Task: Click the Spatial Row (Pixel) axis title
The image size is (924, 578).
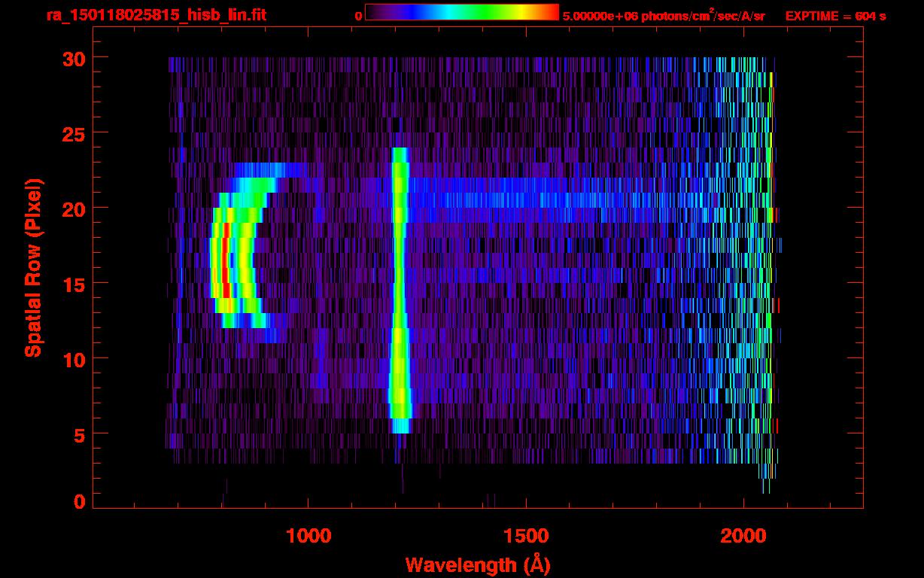Action: click(x=33, y=267)
